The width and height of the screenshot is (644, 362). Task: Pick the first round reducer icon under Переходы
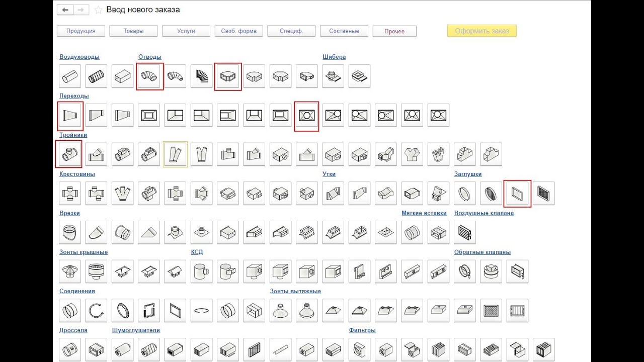70,116
